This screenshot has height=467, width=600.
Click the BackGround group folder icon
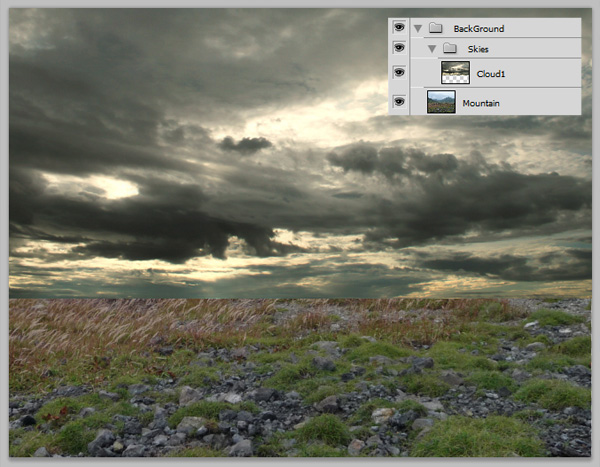coord(435,28)
